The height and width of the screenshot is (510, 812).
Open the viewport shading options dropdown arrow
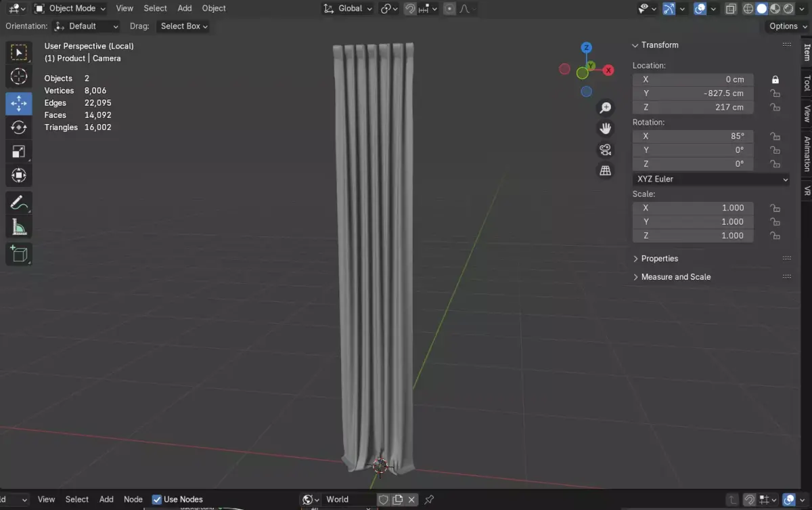coord(801,9)
